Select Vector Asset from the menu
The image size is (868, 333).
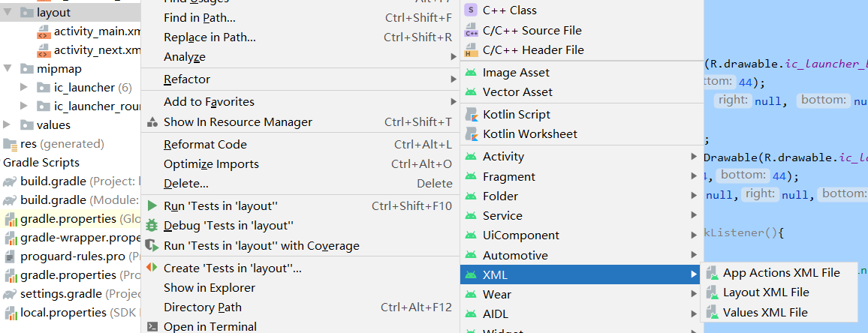pos(517,92)
